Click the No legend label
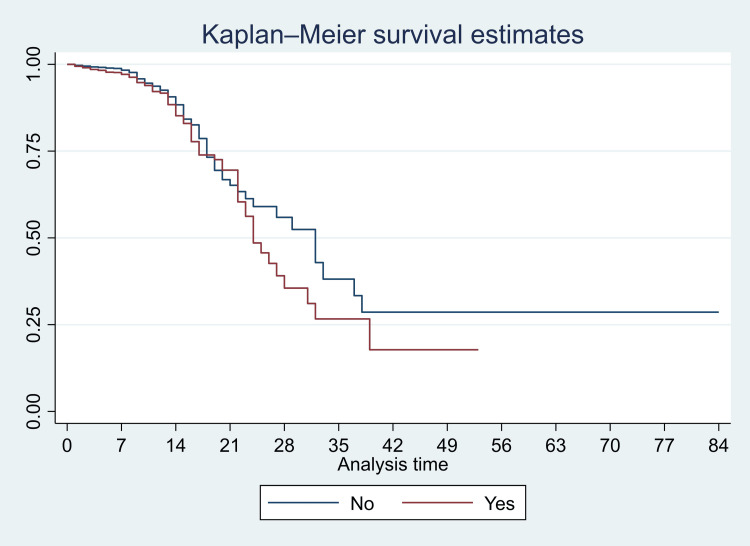This screenshot has width=750, height=546. tap(362, 503)
